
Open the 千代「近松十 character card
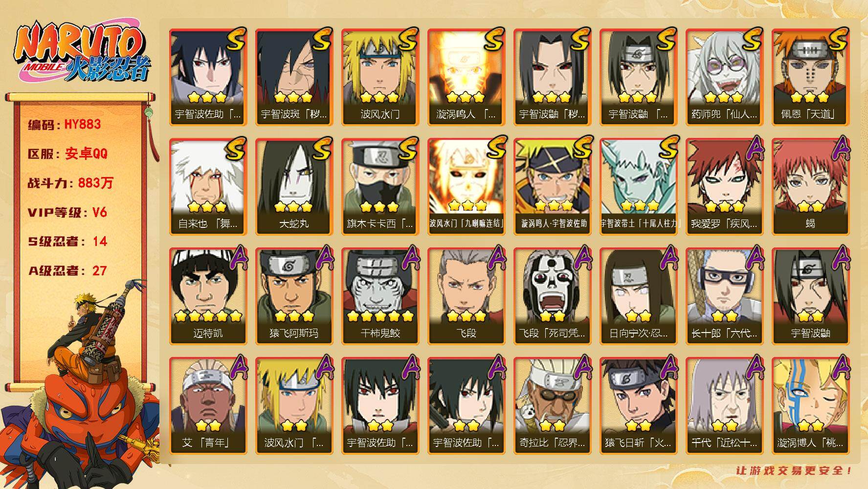[724, 405]
